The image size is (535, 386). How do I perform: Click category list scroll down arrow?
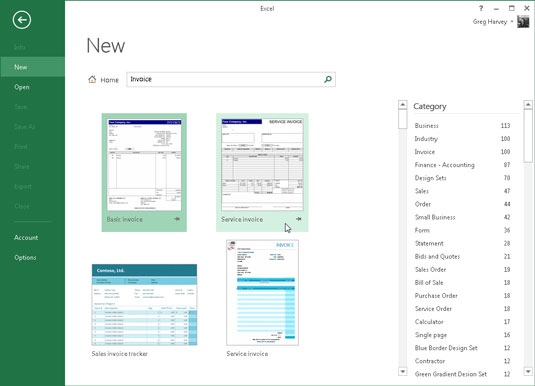pyautogui.click(x=528, y=371)
